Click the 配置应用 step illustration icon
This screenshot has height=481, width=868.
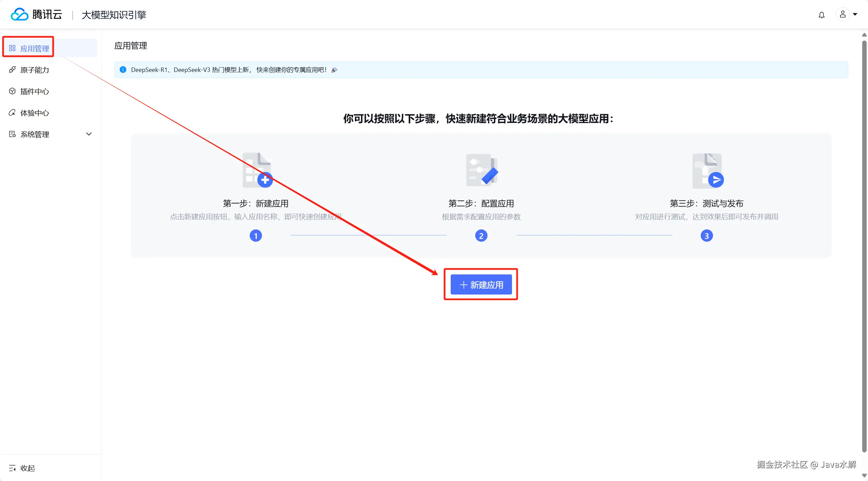point(481,170)
